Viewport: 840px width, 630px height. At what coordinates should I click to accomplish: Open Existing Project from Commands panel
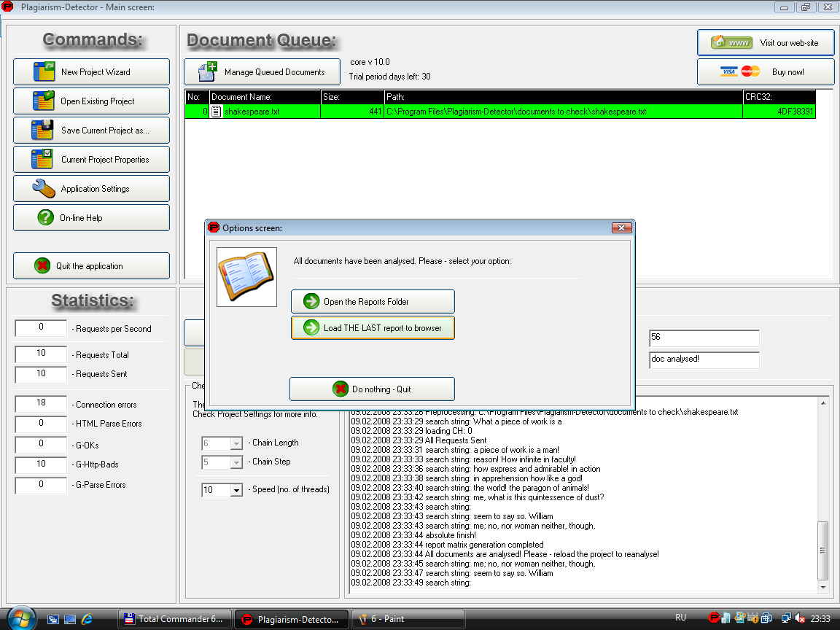point(91,101)
